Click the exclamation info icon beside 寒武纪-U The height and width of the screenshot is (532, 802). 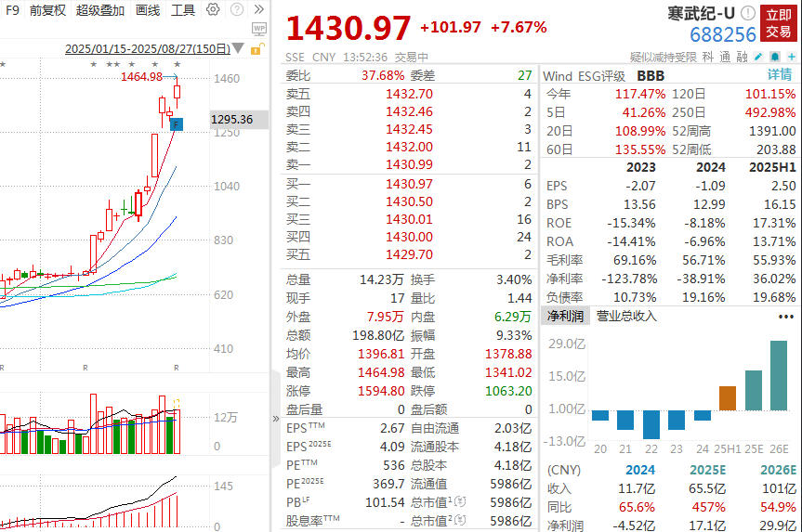748,13
